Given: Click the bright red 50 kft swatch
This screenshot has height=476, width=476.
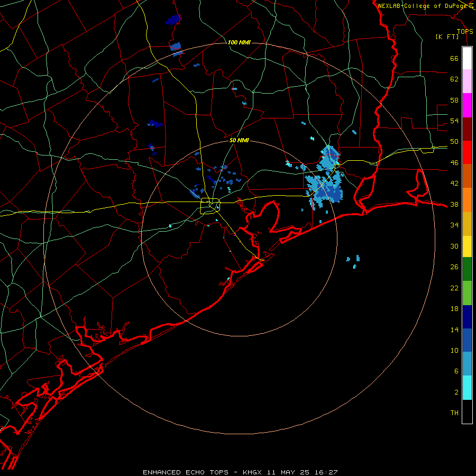Looking at the screenshot, I should coord(467,152).
